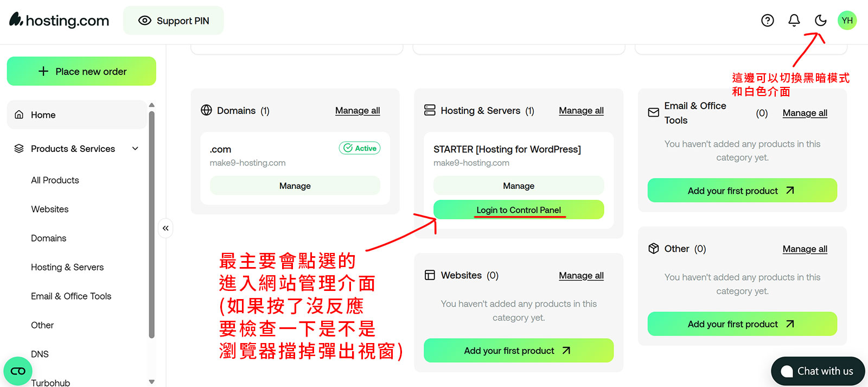Click the Place new order button

(81, 71)
